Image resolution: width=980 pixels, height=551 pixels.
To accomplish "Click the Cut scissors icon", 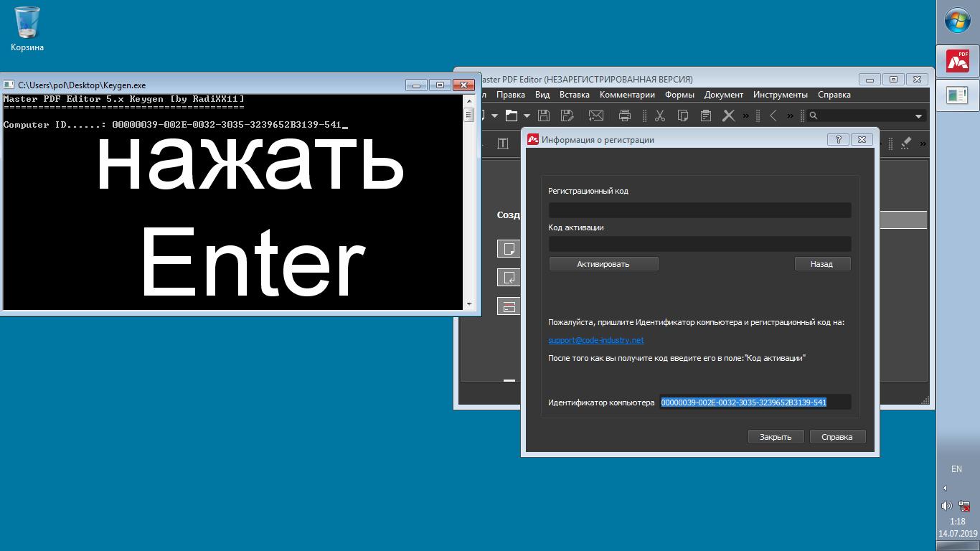I will [660, 116].
